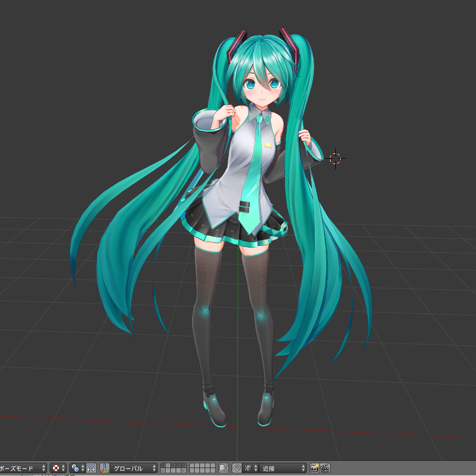This screenshot has height=476, width=476.
Task: Open the ポーズモード interaction mode dropdown
Action: (22, 468)
